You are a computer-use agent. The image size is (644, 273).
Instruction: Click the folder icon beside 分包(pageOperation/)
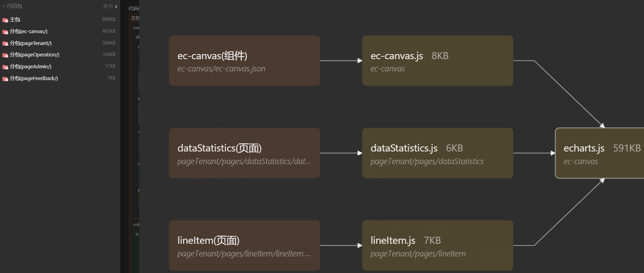pos(6,55)
